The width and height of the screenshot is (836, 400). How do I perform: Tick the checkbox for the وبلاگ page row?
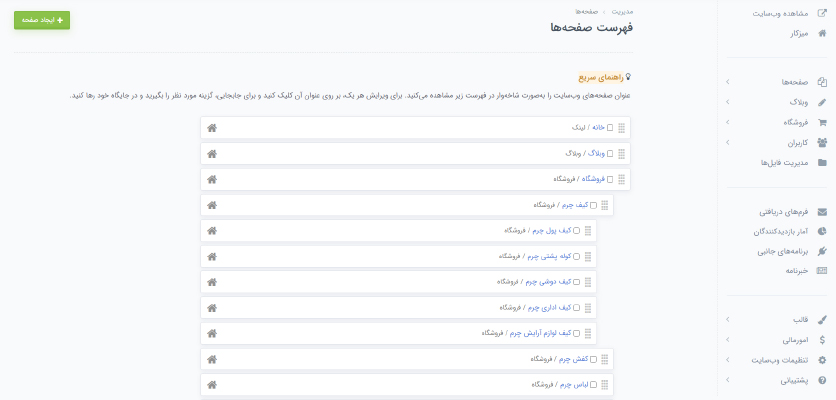click(610, 154)
